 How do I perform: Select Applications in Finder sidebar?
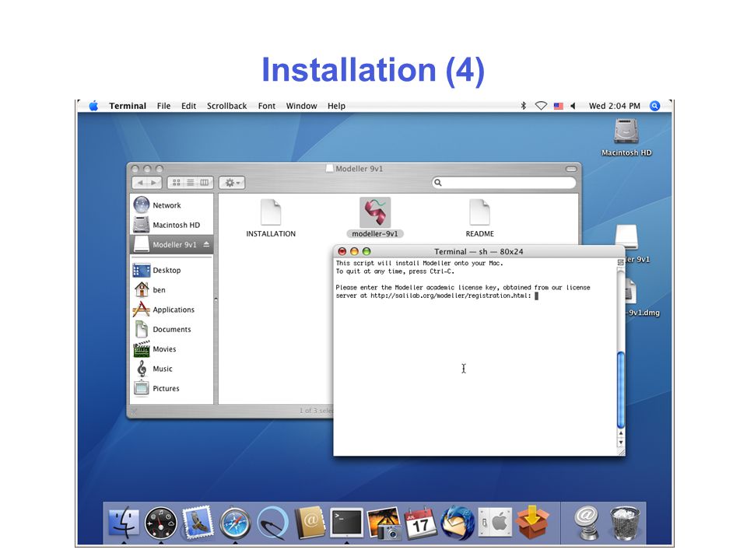click(x=171, y=310)
